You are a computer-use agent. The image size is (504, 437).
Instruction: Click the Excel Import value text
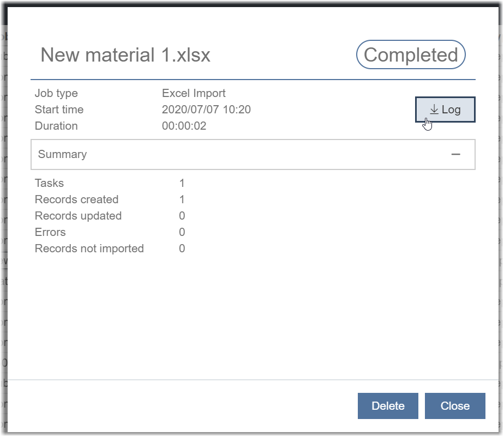[x=194, y=93]
